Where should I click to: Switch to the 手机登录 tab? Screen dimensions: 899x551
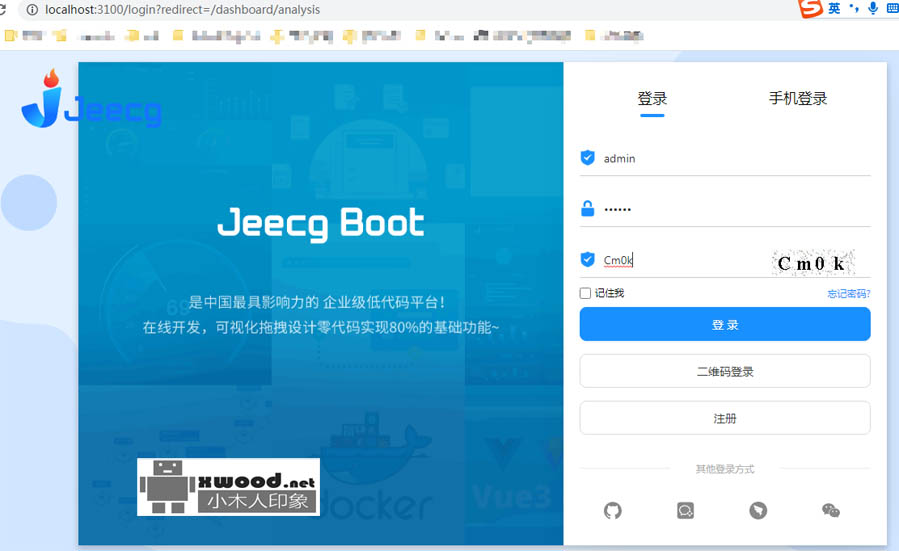[x=798, y=99]
